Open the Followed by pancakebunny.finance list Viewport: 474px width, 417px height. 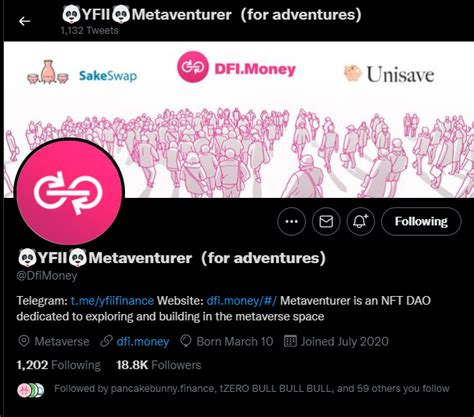coord(252,389)
